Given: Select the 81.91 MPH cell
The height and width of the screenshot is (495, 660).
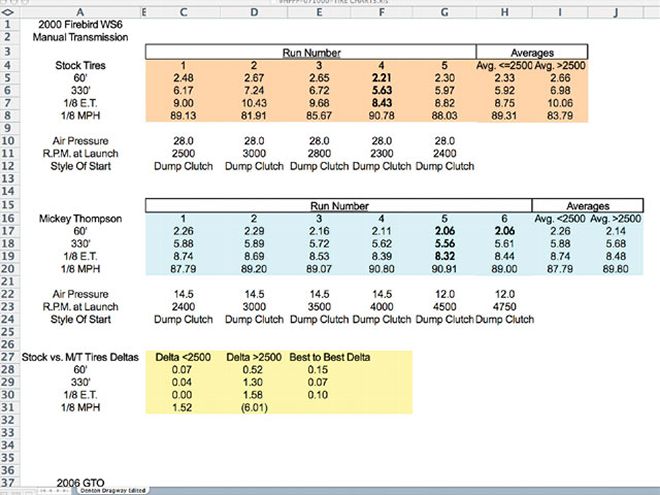Looking at the screenshot, I should click(254, 116).
